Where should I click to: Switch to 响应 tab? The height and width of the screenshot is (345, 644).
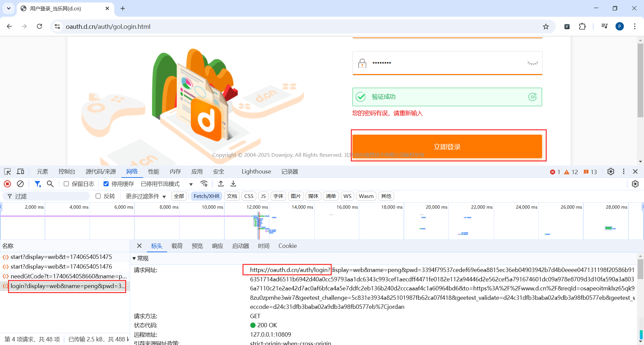(x=218, y=246)
